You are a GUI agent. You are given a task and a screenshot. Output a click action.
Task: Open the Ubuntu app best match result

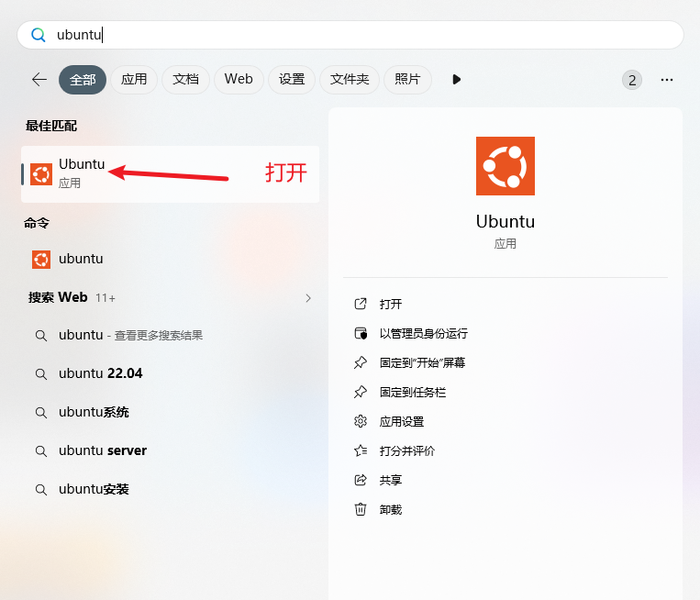point(170,174)
